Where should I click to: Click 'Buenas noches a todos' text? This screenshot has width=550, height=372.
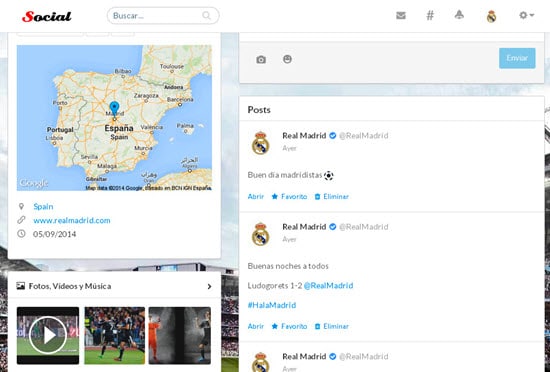click(288, 266)
